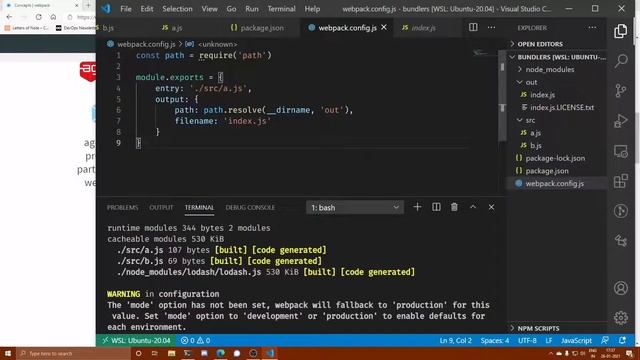
Task: Open the Accounts menu in the activity bar
Action: (x=620, y=288)
